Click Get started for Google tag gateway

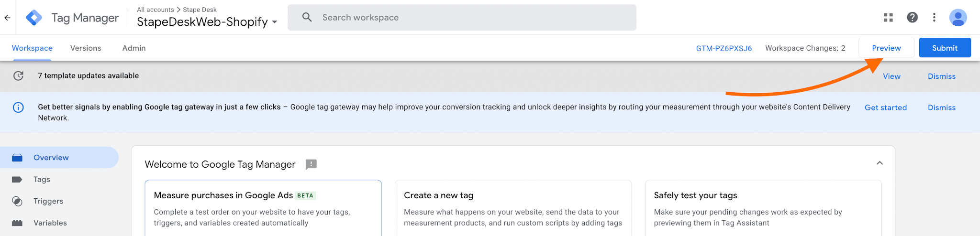point(885,107)
